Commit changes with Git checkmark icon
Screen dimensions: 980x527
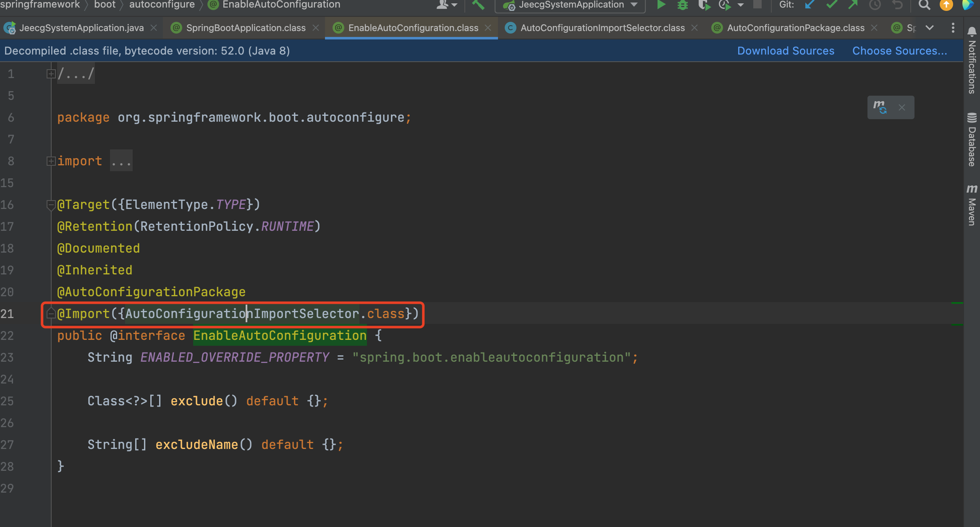click(x=831, y=5)
